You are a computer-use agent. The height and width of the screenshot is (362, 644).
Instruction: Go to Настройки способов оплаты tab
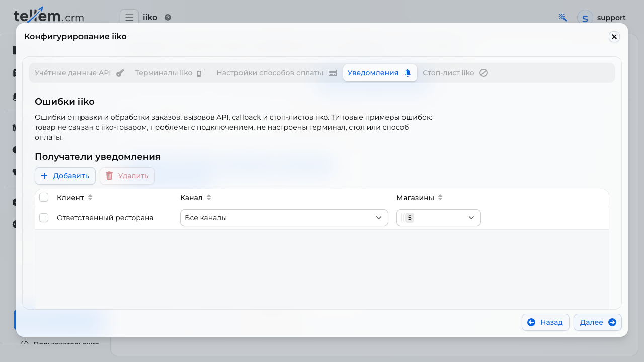[x=277, y=73]
